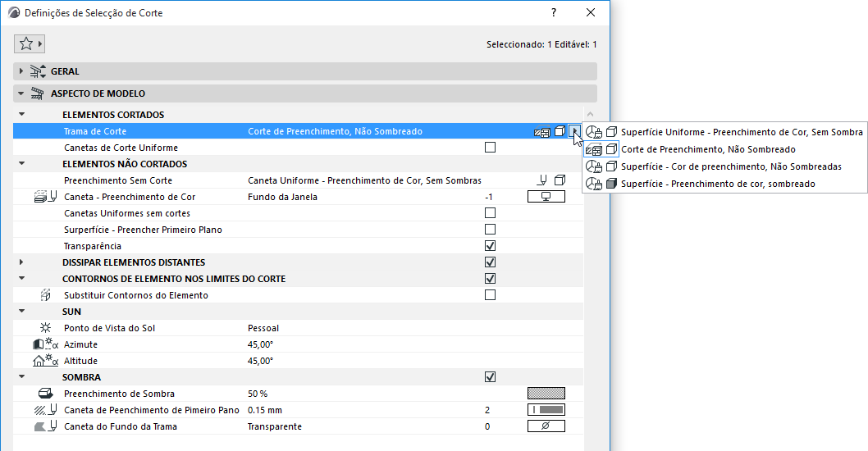Open Preenchimento de Sombra fill swatch
This screenshot has height=451, width=868.
[546, 394]
